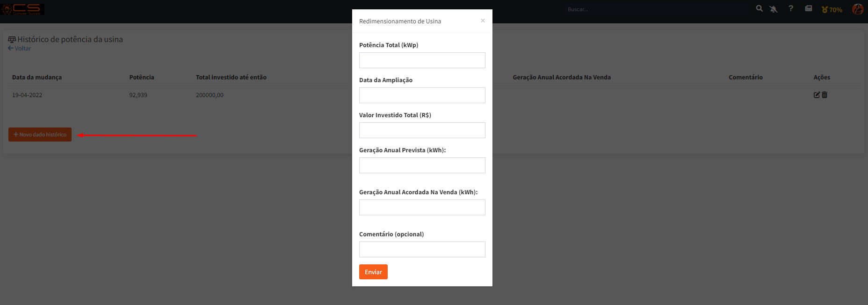Select the Valor Investido Total (R$) field
The width and height of the screenshot is (868, 305).
tap(422, 130)
